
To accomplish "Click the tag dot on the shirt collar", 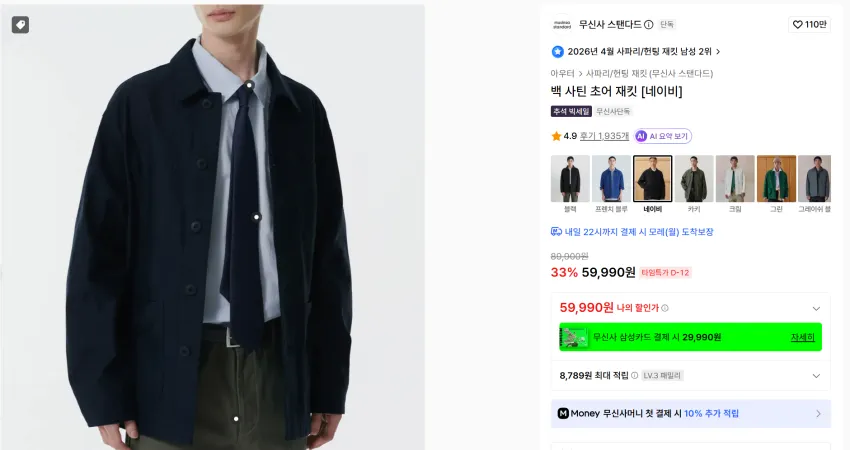I will 249,85.
